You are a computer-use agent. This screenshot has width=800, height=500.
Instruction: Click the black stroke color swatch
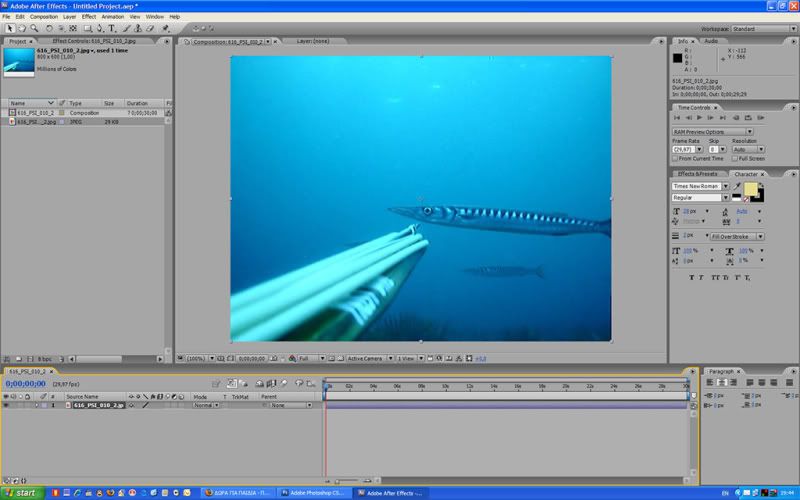click(760, 197)
